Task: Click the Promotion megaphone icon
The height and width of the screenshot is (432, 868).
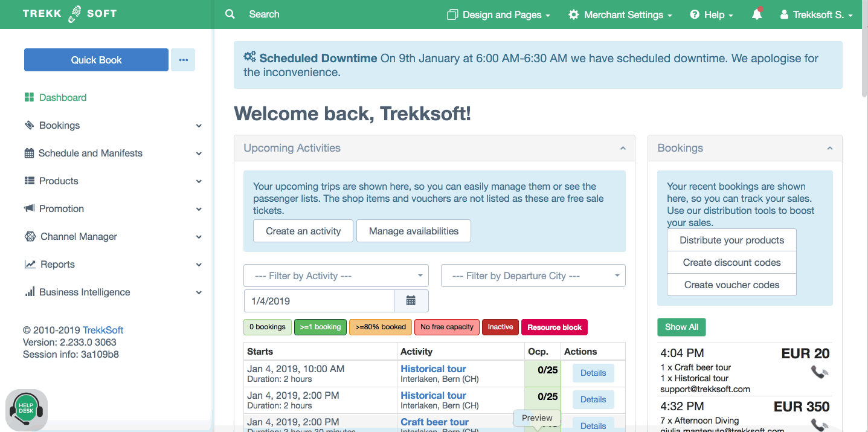Action: [29, 208]
